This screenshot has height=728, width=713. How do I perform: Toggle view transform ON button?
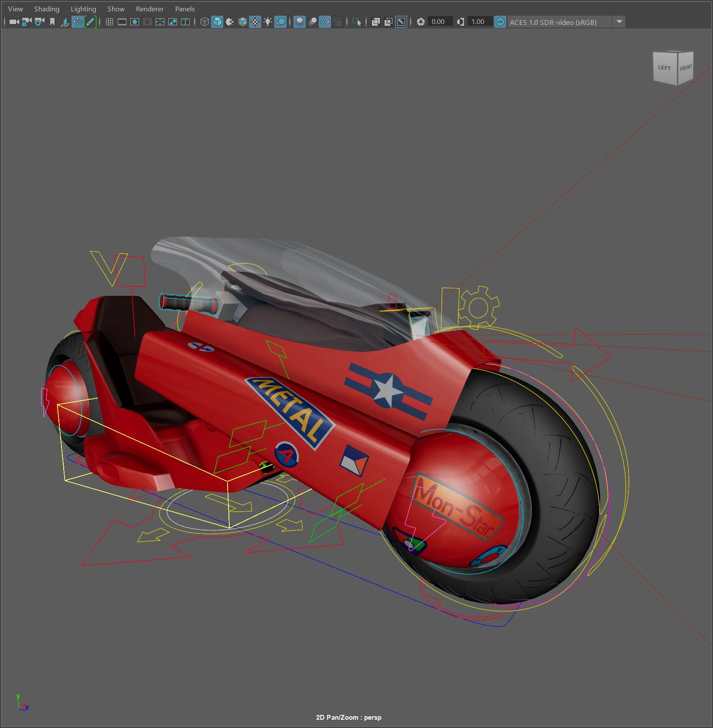coord(500,22)
